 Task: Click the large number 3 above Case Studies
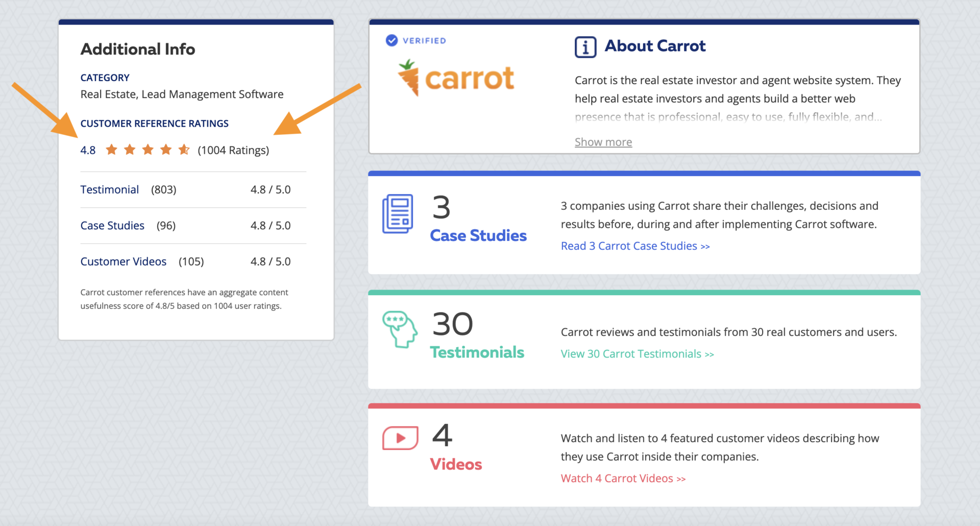[x=442, y=207]
